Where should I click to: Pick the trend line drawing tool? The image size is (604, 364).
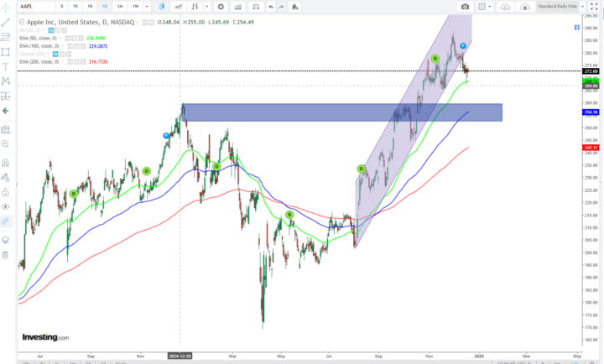5,23
